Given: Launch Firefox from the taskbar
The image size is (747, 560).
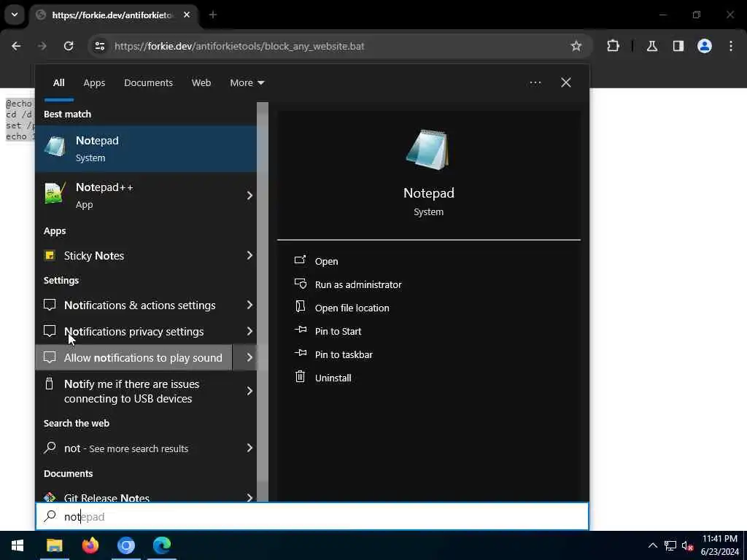Looking at the screenshot, I should (90, 545).
